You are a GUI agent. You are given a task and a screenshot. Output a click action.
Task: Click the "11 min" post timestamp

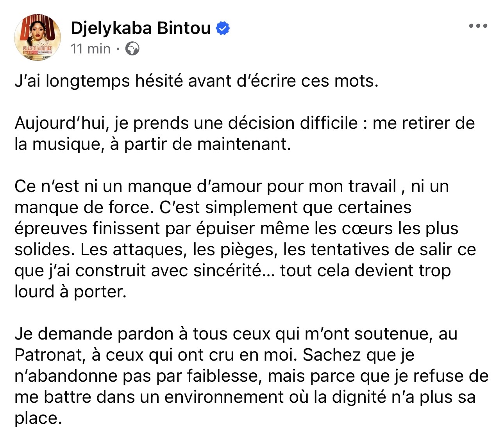[91, 49]
